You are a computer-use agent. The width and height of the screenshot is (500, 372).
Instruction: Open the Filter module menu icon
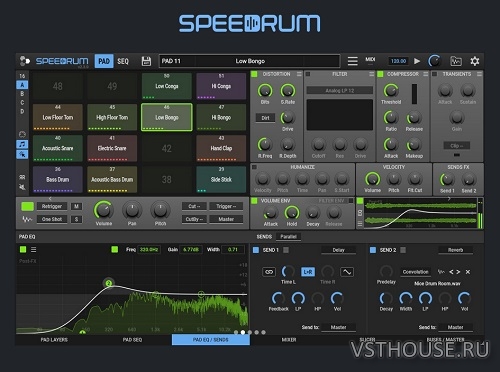click(372, 74)
